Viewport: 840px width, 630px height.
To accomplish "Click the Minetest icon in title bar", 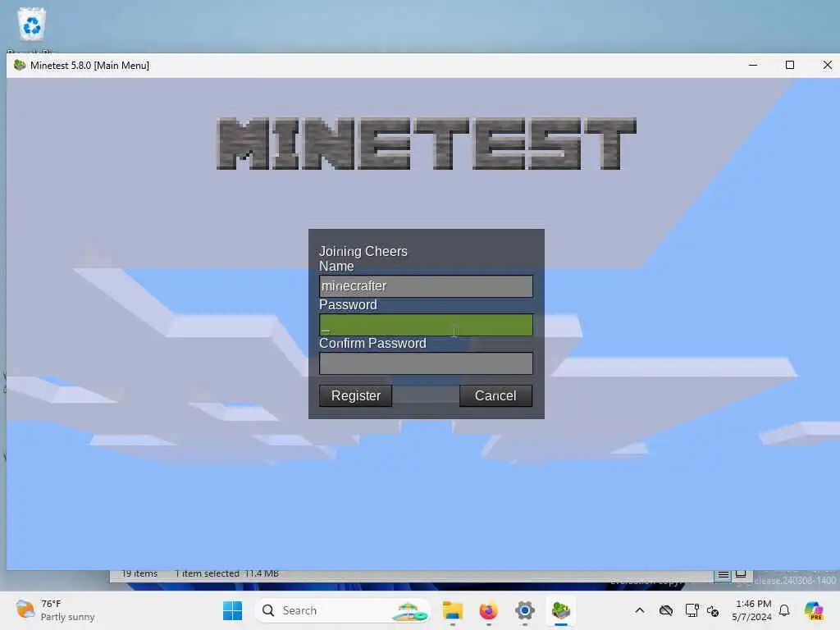I will pos(20,66).
